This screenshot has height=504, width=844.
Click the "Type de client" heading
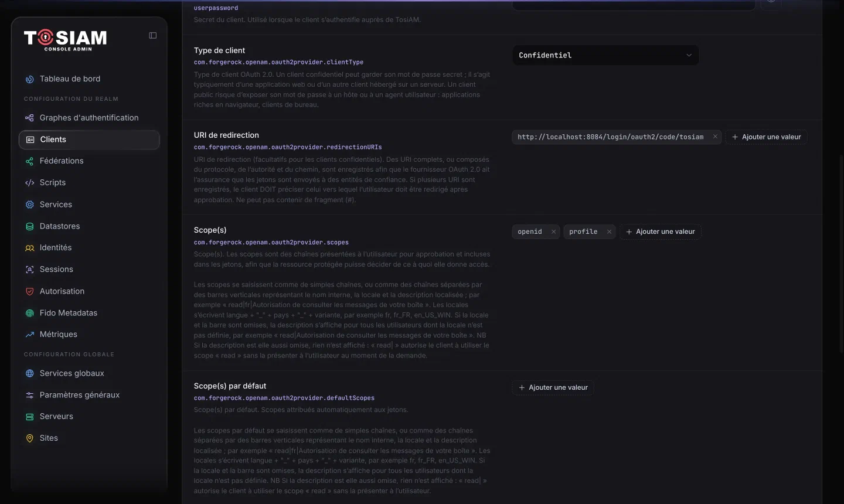click(x=219, y=50)
